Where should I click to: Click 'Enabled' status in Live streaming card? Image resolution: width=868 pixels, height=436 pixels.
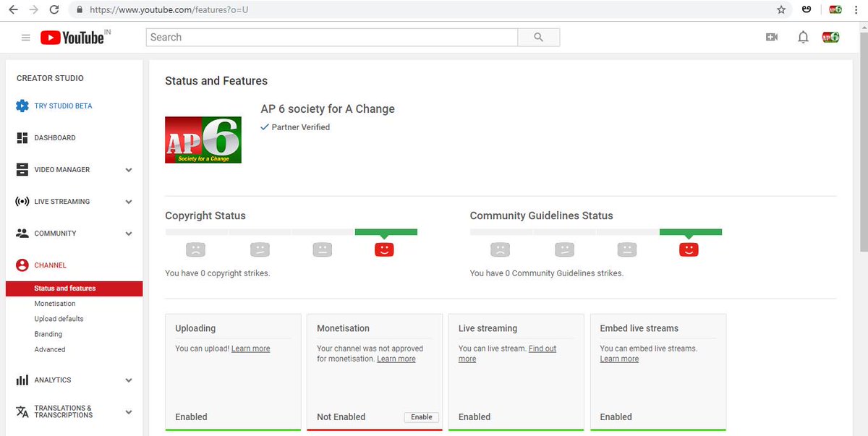475,417
